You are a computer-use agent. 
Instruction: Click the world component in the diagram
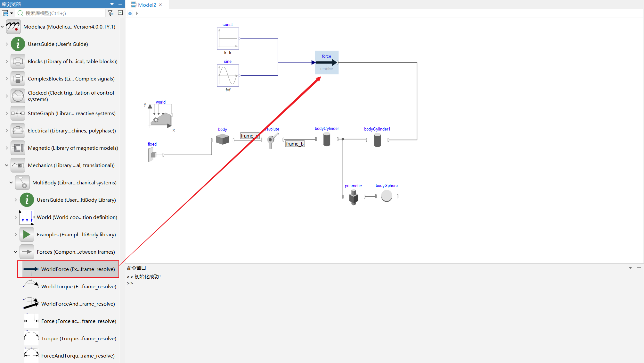point(160,116)
